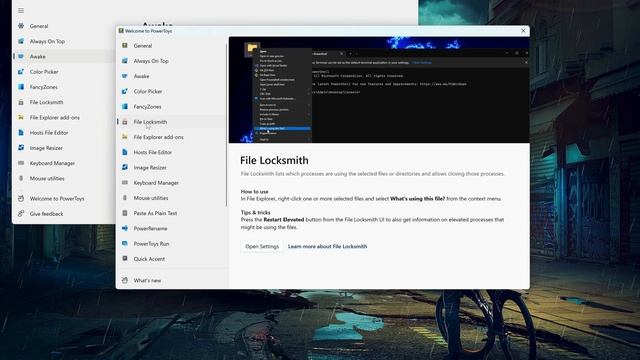Click Welcome to PowerToys icon in Settings window

tap(21, 198)
